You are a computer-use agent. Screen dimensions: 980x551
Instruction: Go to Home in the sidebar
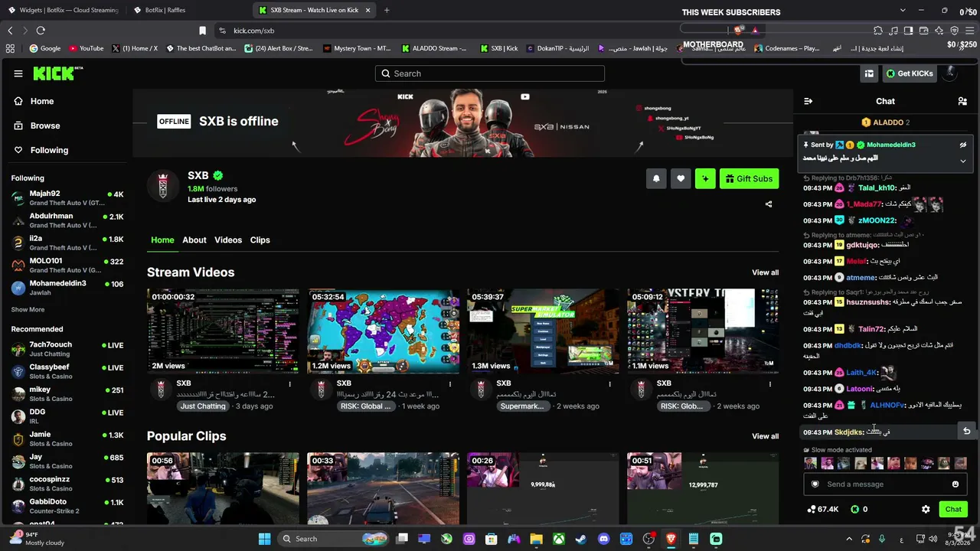(41, 101)
